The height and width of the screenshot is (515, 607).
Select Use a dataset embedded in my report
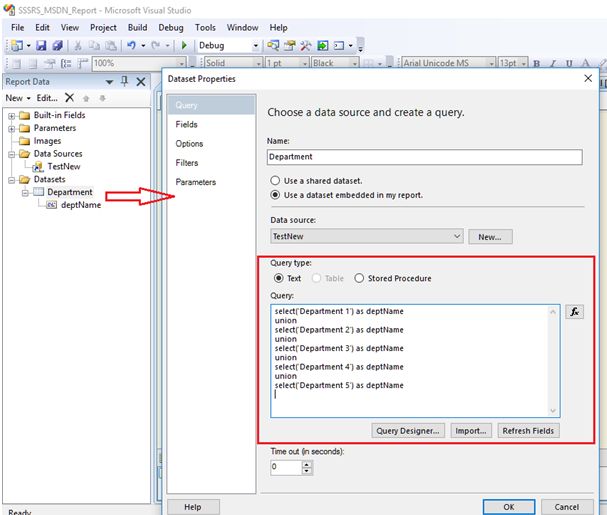(x=275, y=195)
